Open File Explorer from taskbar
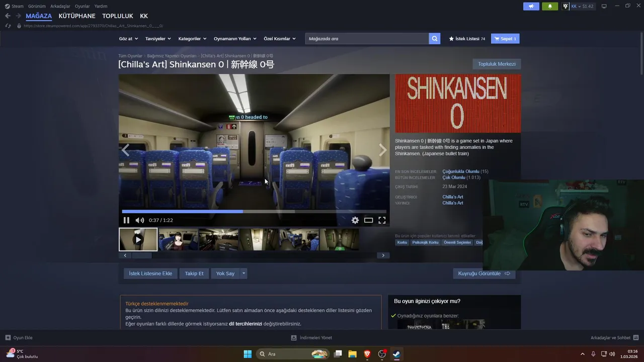The height and width of the screenshot is (362, 644). [352, 354]
